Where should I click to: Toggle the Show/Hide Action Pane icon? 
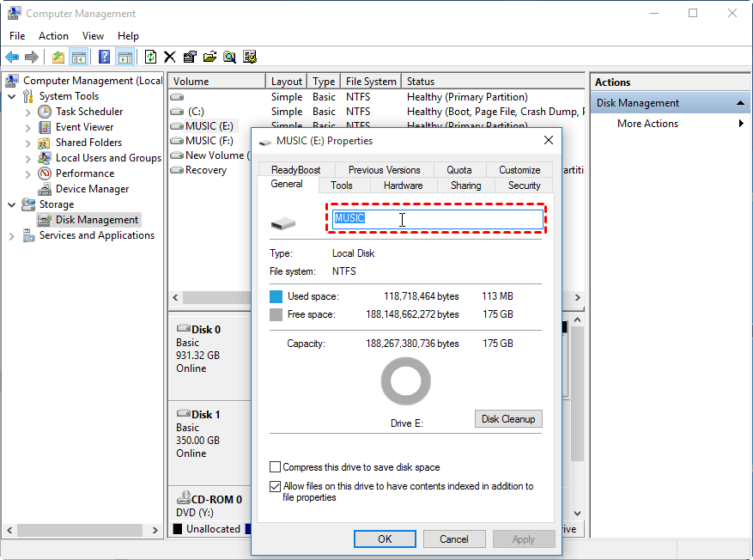point(124,58)
